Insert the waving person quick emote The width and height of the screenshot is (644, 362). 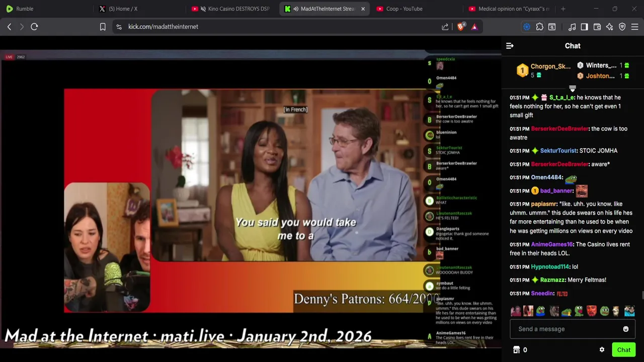pos(516,311)
